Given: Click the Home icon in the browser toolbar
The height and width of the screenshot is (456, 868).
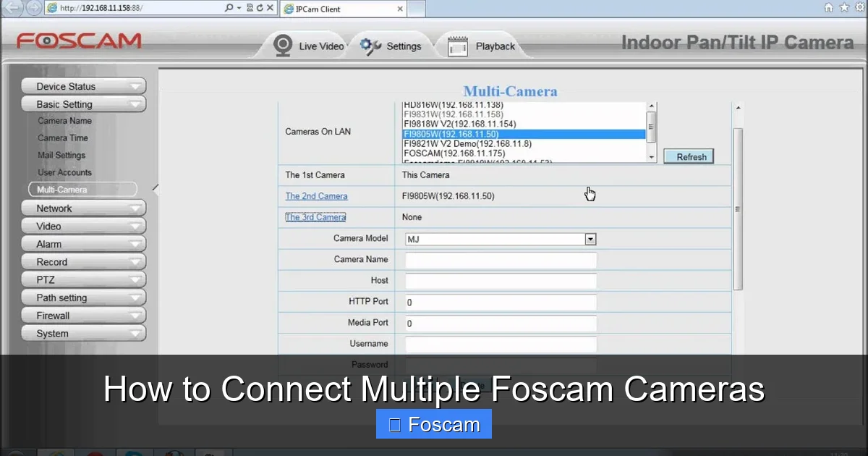Looking at the screenshot, I should [829, 7].
